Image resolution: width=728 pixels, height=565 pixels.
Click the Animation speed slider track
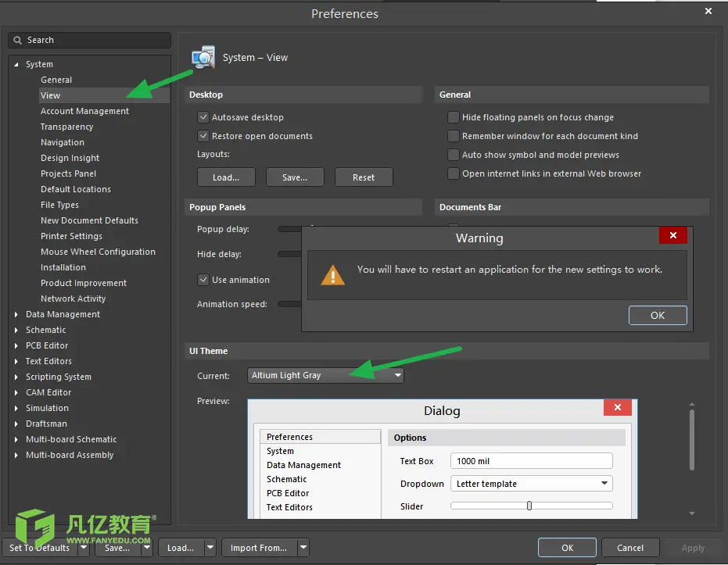click(289, 304)
